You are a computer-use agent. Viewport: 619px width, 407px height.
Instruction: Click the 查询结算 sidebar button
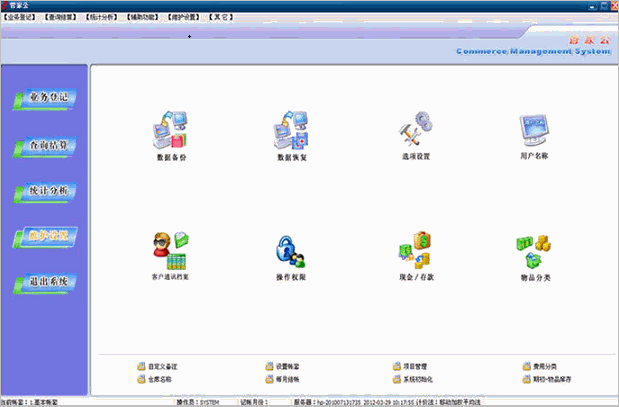pos(45,146)
